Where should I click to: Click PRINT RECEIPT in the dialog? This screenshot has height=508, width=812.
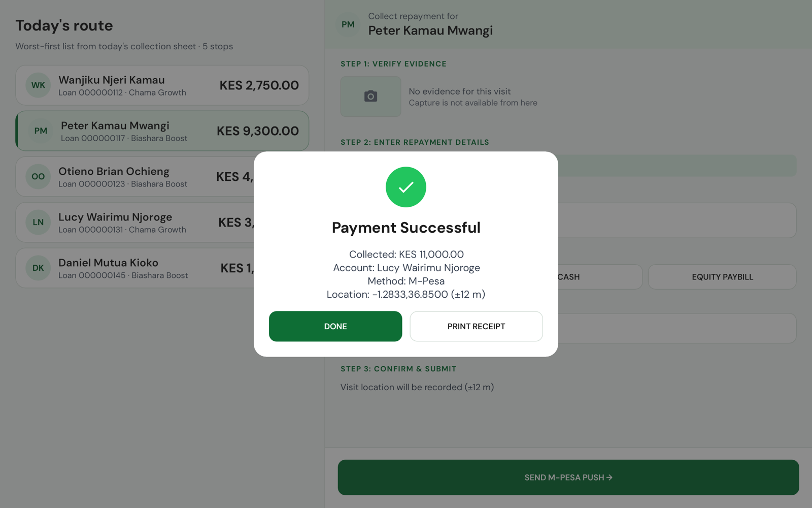pos(476,326)
